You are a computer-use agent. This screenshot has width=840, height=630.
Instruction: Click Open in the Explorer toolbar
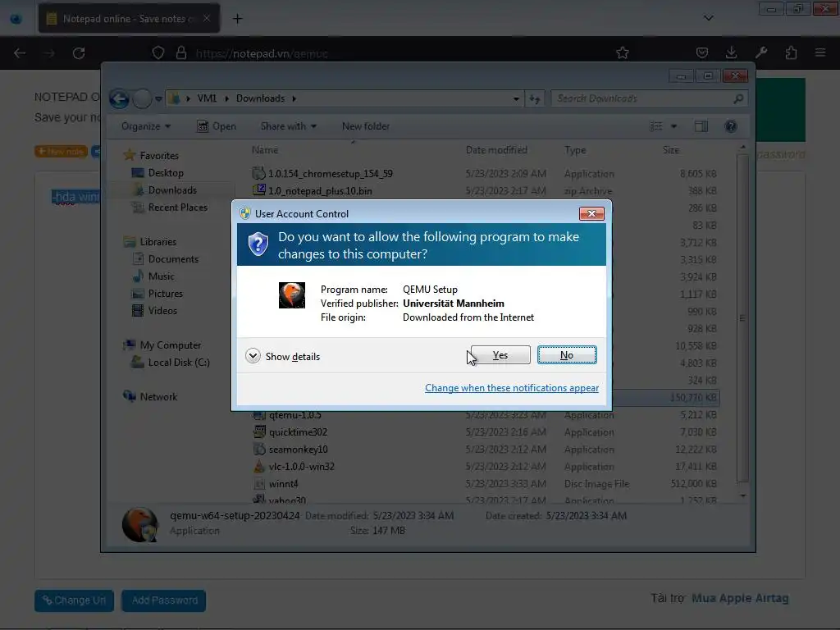[217, 126]
